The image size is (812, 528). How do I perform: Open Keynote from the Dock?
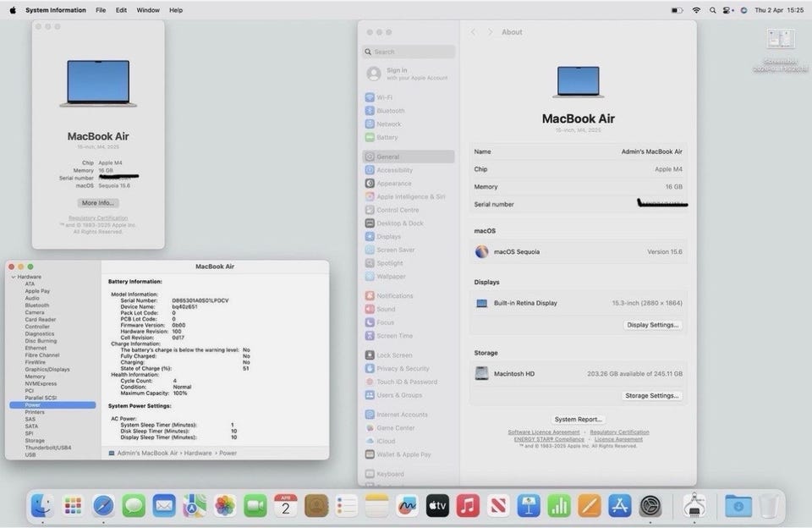528,505
